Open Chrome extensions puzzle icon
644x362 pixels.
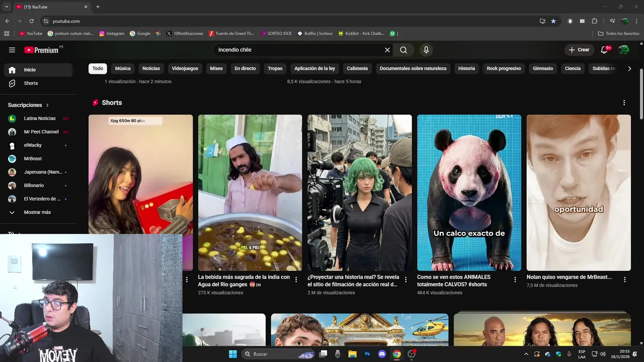[595, 21]
